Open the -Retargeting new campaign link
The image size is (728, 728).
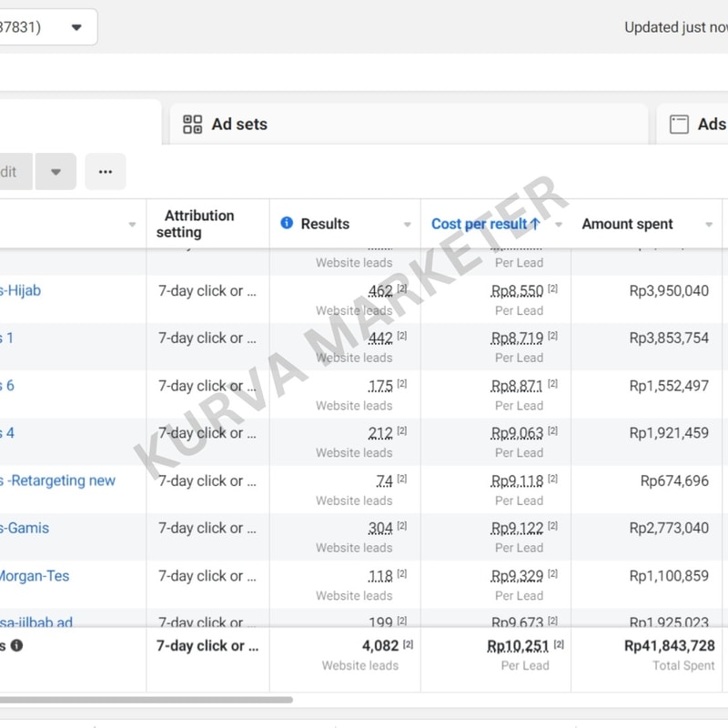click(x=57, y=480)
